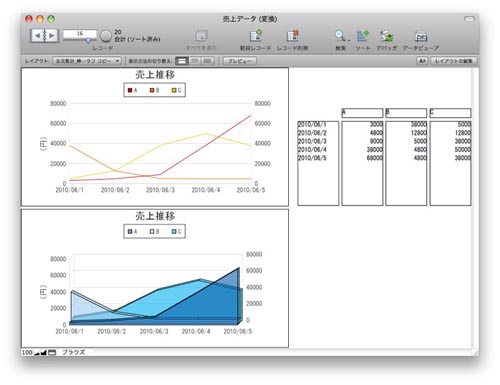Click the date cell 2010/06/1 in the table
The height and width of the screenshot is (385, 500).
[x=312, y=124]
